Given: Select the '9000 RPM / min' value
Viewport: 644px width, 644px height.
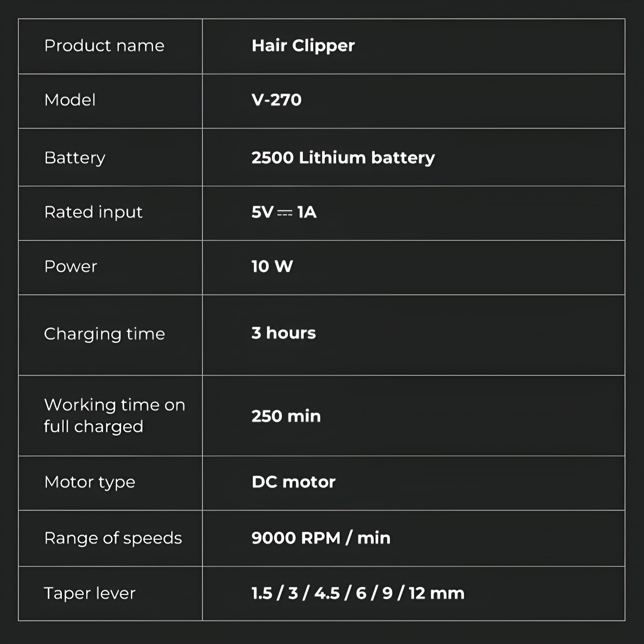Looking at the screenshot, I should (321, 538).
